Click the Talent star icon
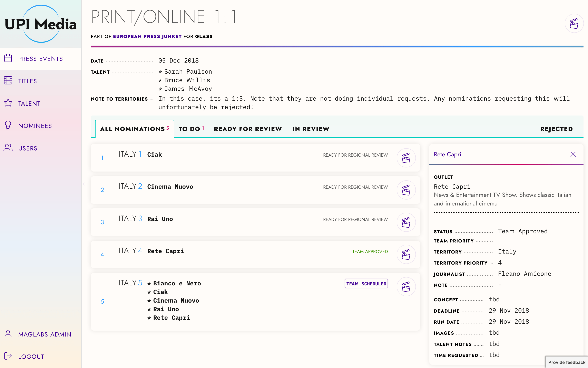The image size is (588, 368). pos(8,103)
